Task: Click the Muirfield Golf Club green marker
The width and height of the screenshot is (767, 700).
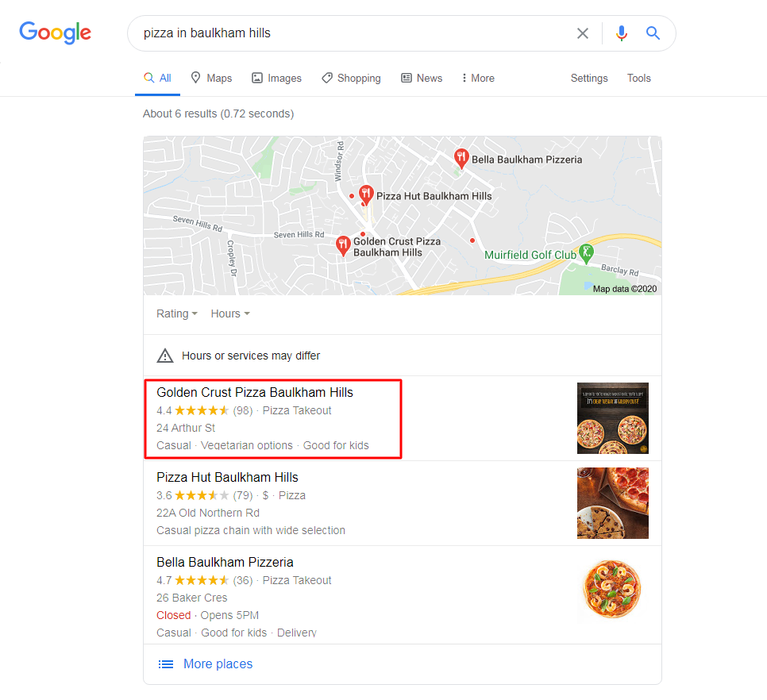Action: (x=585, y=253)
